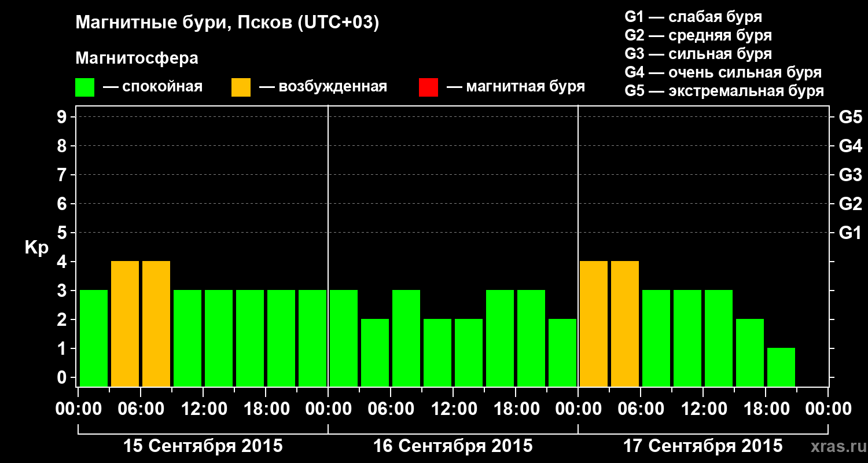This screenshot has width=868, height=463.
Task: Click the second orange bar on 17 September
Action: point(625,324)
